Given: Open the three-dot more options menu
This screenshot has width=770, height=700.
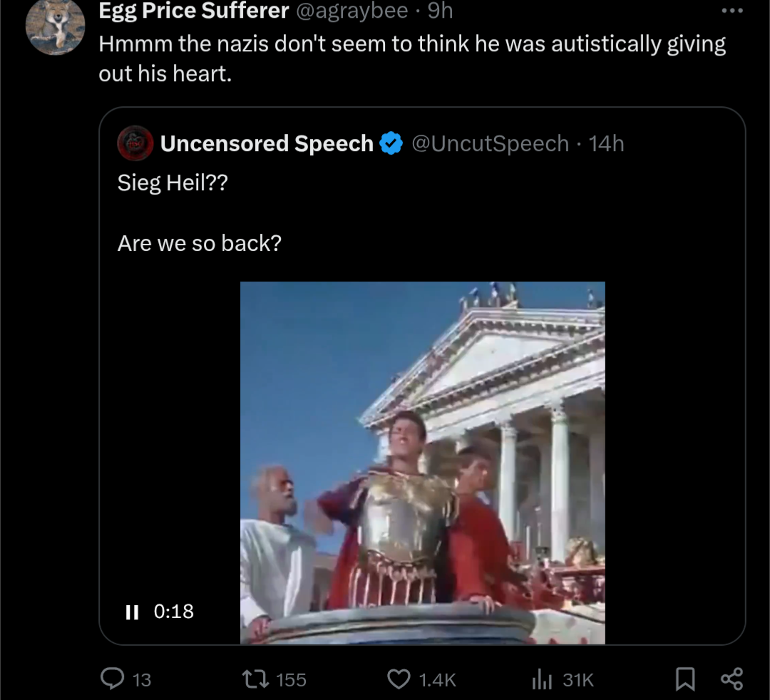Looking at the screenshot, I should click(731, 11).
